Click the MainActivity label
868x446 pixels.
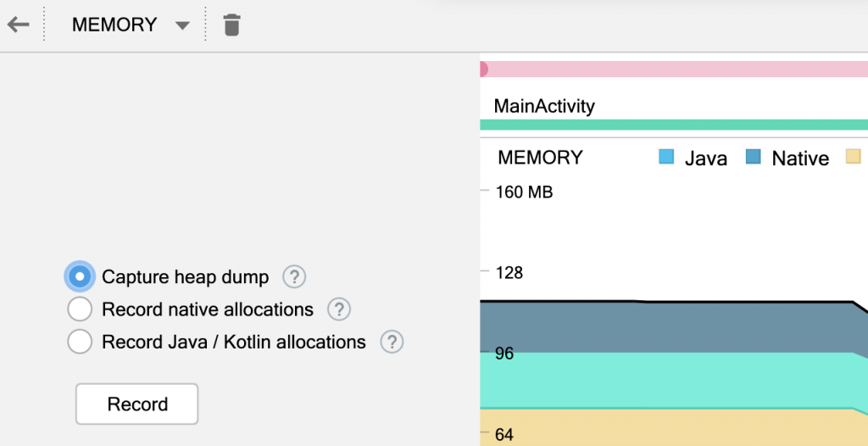point(544,106)
